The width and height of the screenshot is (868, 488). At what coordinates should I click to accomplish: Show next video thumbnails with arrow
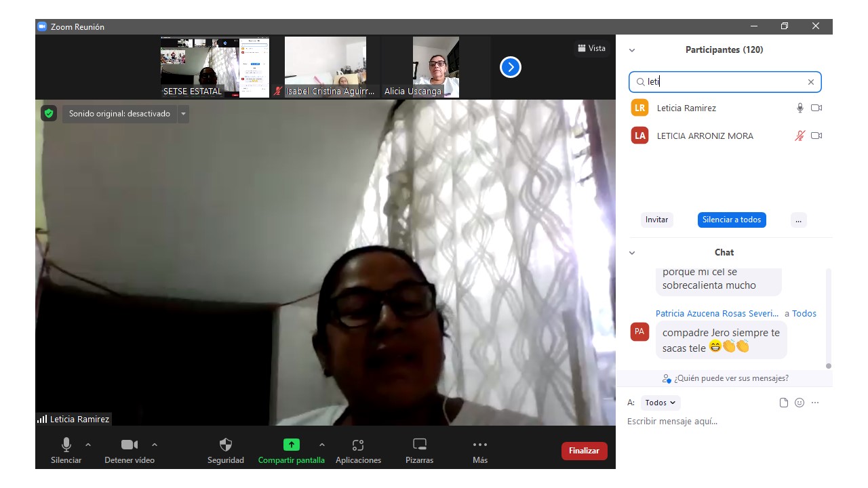coord(510,67)
